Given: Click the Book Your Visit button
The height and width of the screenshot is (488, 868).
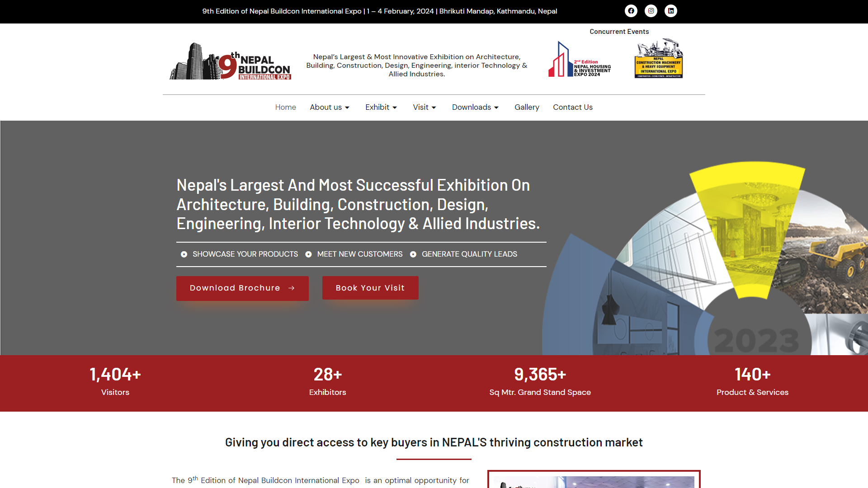Looking at the screenshot, I should 370,288.
